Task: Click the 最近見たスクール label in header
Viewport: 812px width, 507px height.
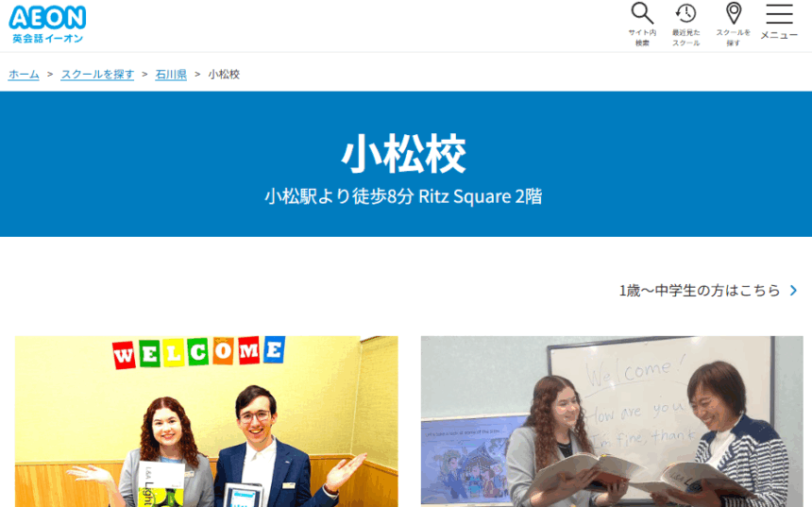Action: tap(685, 38)
